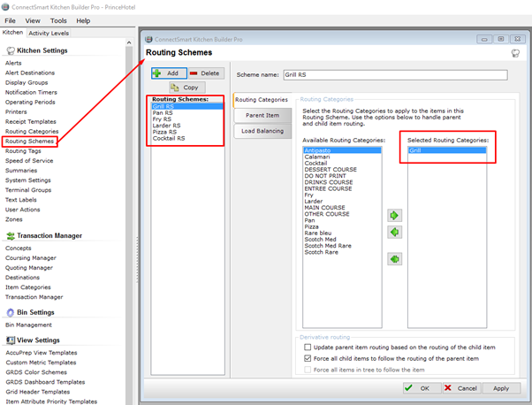
Task: Remove selected category with left arrow
Action: [x=394, y=232]
